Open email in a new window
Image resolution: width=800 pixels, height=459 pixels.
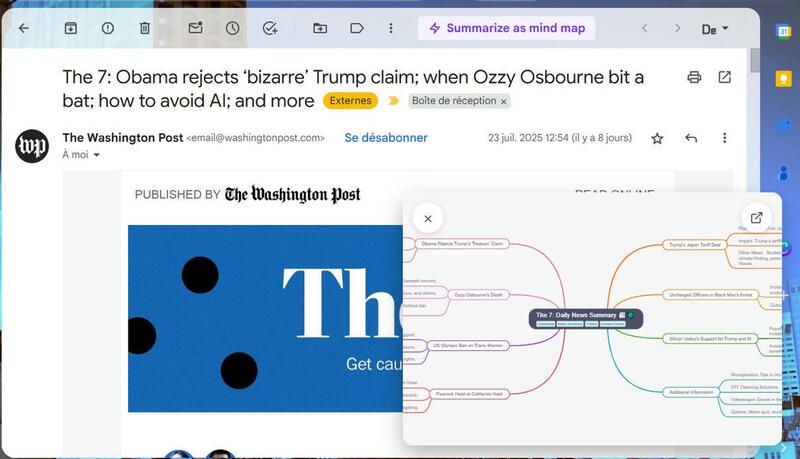click(724, 77)
